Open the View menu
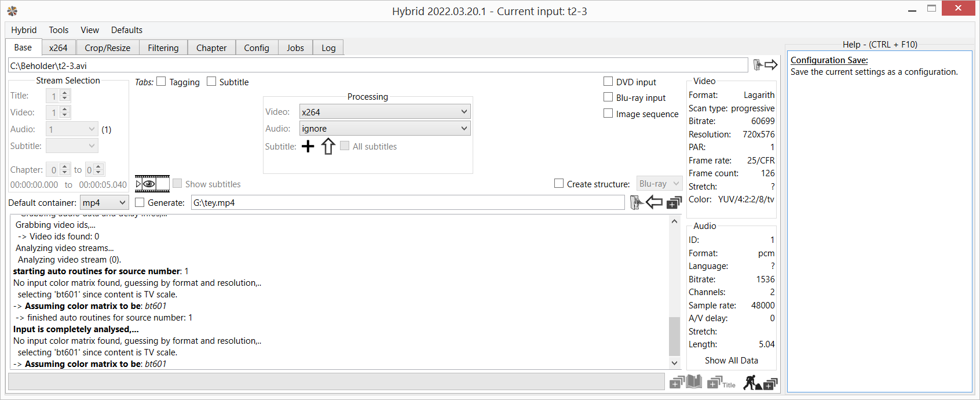Image resolution: width=980 pixels, height=400 pixels. (x=90, y=30)
